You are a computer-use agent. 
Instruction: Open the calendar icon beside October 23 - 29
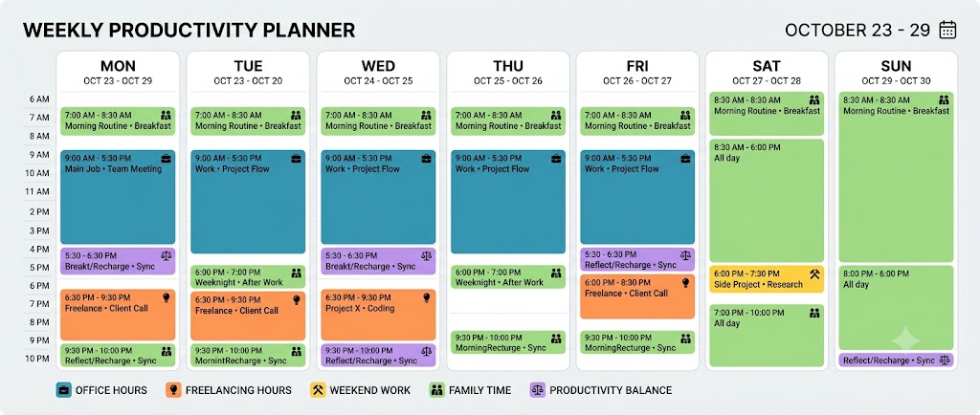[947, 30]
